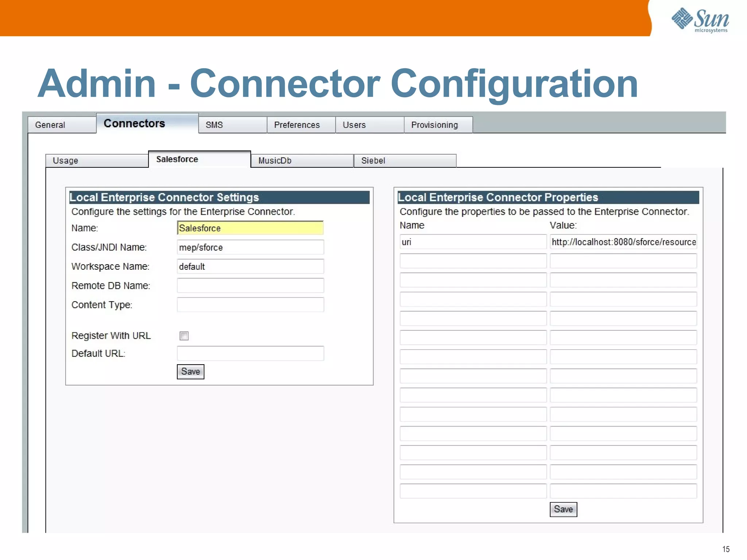Click the Value: column label

(563, 225)
